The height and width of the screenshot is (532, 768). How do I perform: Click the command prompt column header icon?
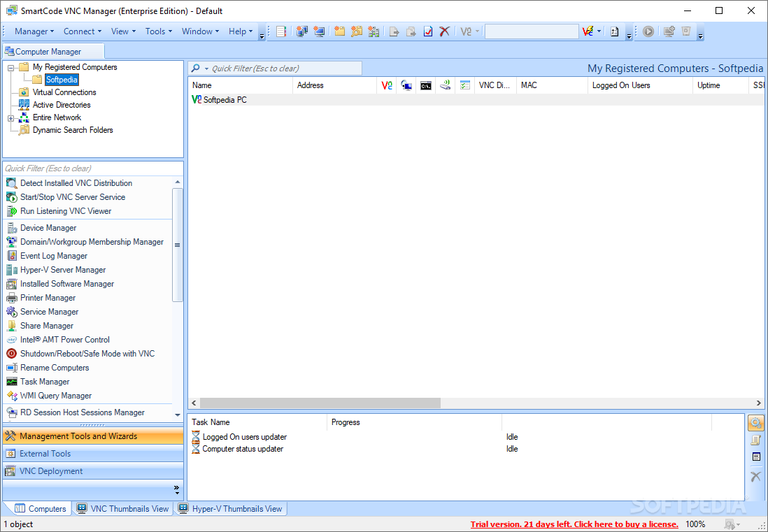(426, 86)
